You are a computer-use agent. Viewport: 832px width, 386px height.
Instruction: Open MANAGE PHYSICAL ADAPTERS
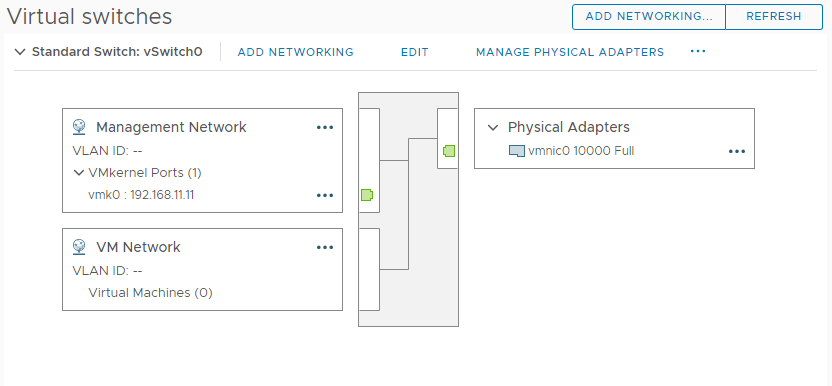coord(570,52)
